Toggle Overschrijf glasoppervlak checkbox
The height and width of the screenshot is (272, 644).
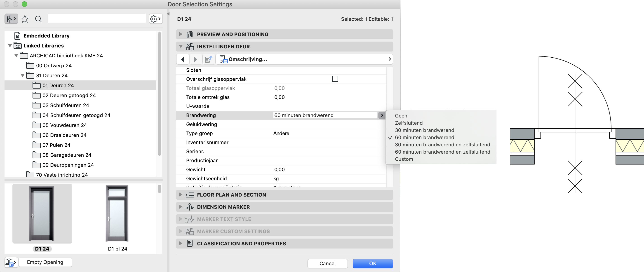(335, 79)
